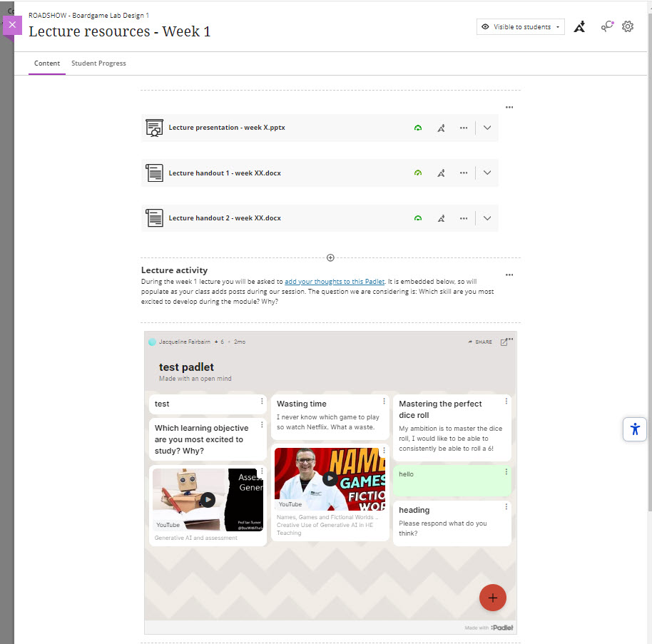This screenshot has height=644, width=652.
Task: Switch to the Student Progress tab
Action: [x=98, y=63]
